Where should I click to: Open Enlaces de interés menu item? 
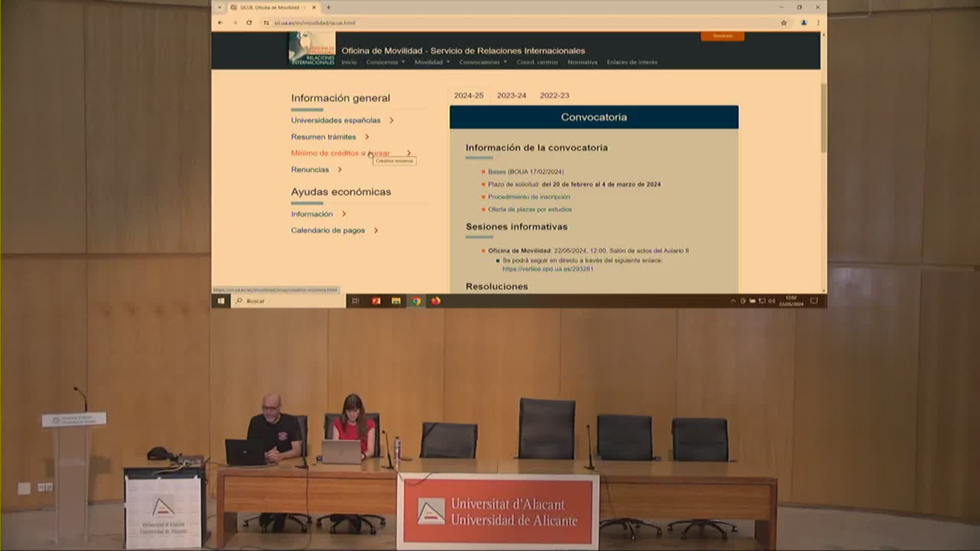(632, 62)
